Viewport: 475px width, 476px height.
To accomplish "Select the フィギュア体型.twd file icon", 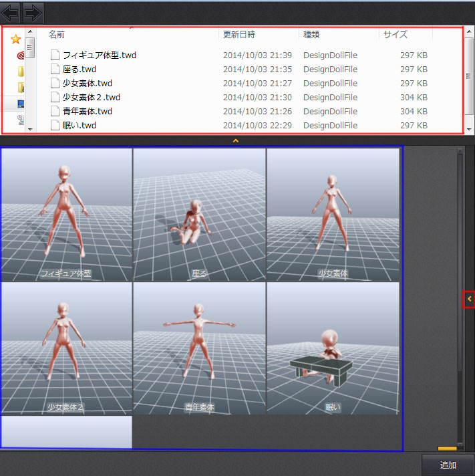I will tap(55, 55).
